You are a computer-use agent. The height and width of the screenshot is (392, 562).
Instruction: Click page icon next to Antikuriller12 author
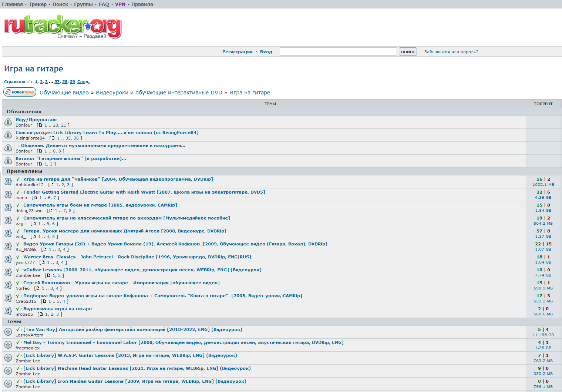coord(51,185)
